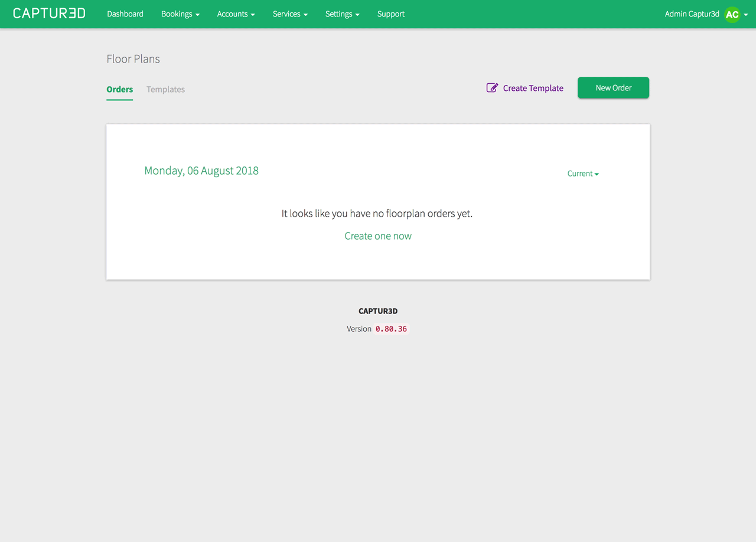The image size is (756, 542).
Task: Click the Create one now link
Action: tap(378, 236)
